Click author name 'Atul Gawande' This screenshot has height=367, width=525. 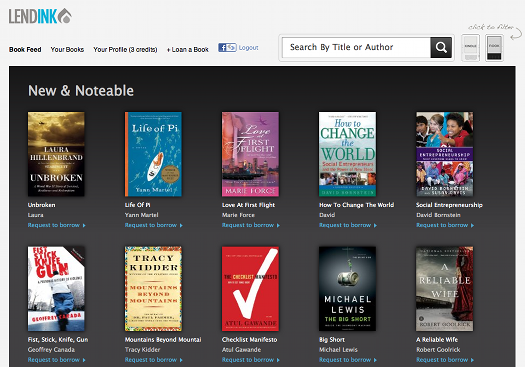[241, 350]
